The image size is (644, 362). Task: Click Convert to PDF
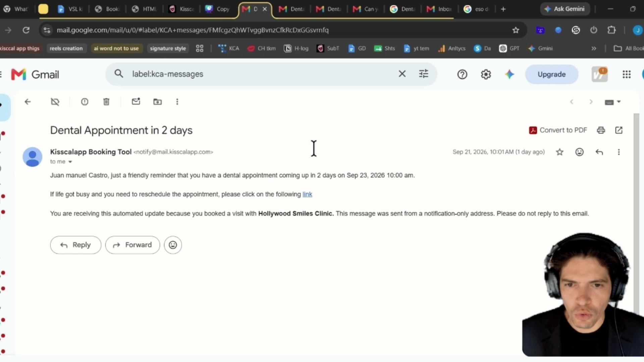click(558, 130)
